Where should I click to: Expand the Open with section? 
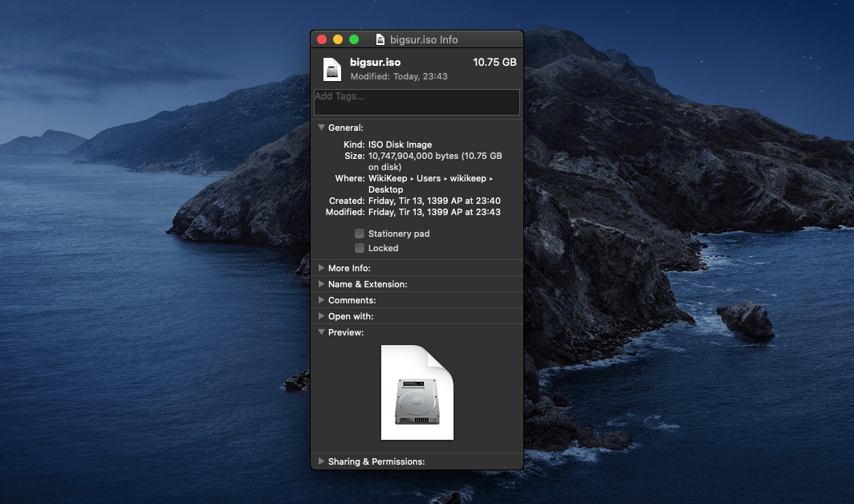click(x=321, y=316)
